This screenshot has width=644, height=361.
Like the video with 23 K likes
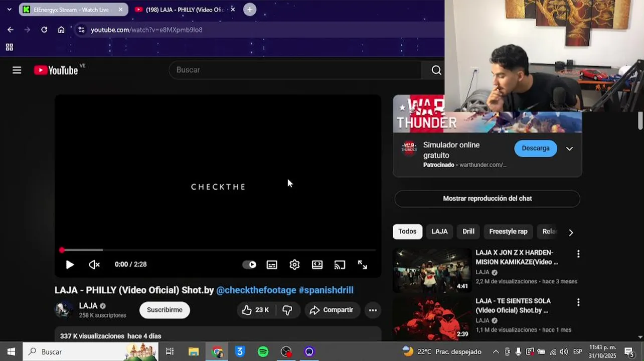pos(256,310)
